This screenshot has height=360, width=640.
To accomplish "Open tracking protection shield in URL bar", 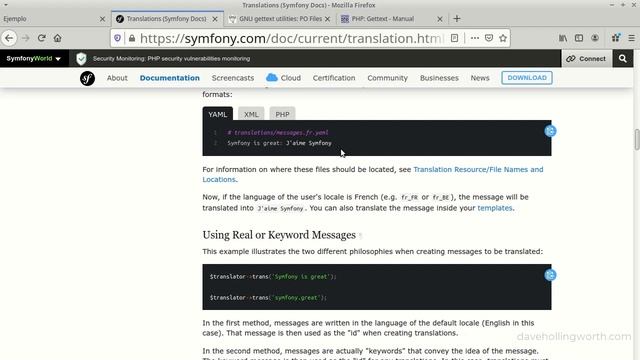I will pos(118,38).
